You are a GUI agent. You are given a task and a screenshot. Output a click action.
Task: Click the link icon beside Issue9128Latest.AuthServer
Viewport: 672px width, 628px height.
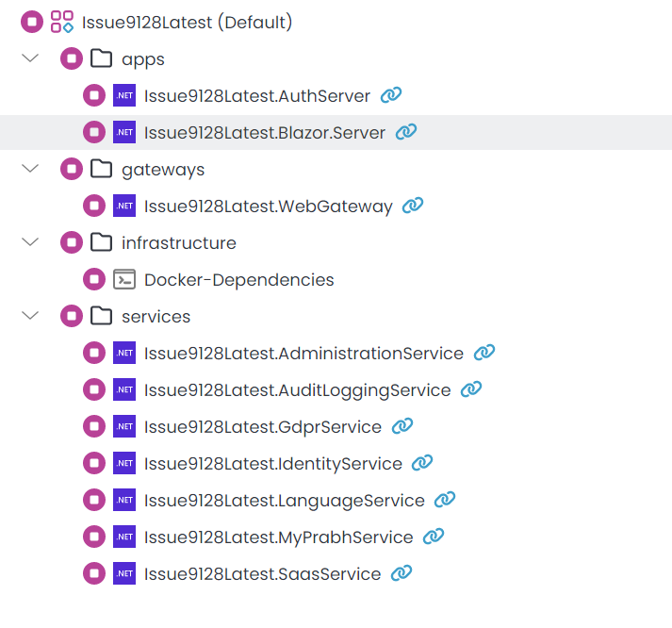390,95
